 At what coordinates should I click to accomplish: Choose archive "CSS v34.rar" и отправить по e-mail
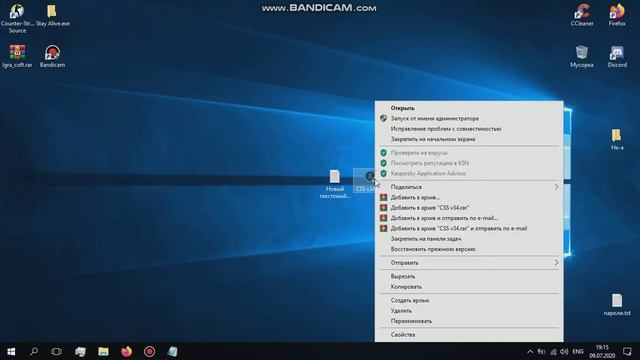click(x=469, y=229)
